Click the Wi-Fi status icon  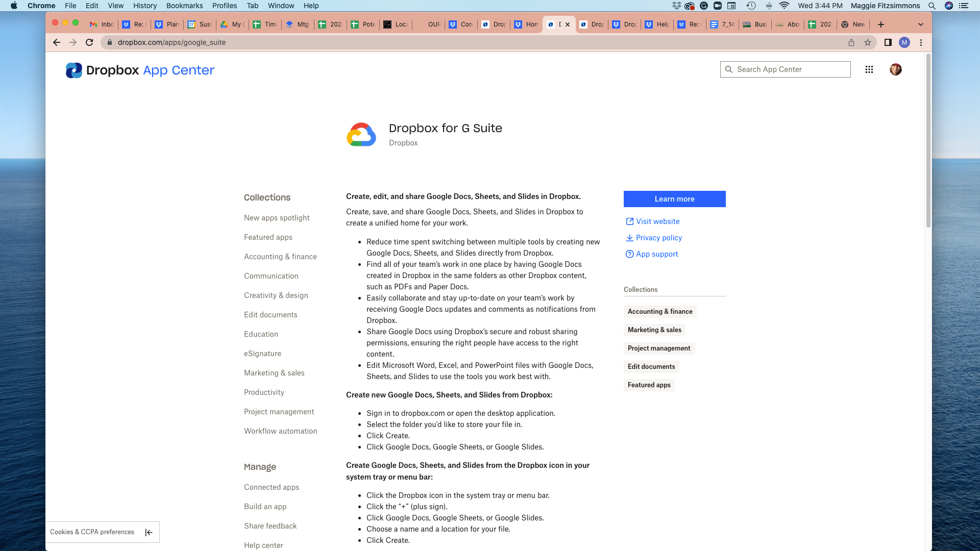(x=785, y=6)
